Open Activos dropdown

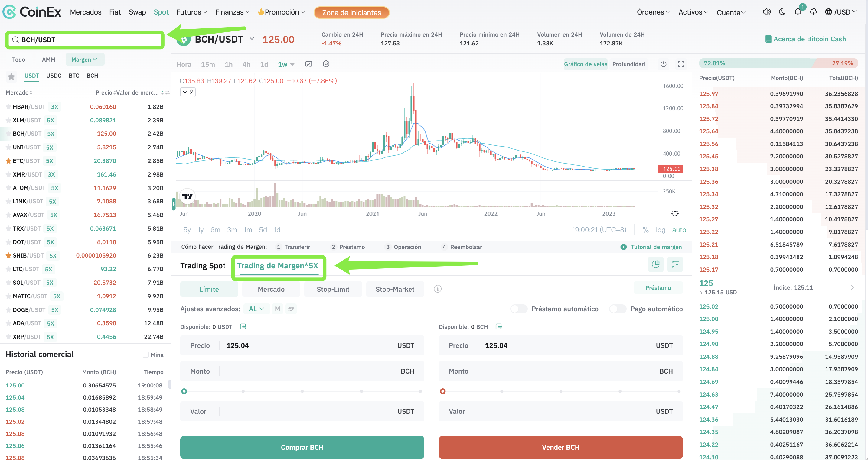click(x=693, y=12)
